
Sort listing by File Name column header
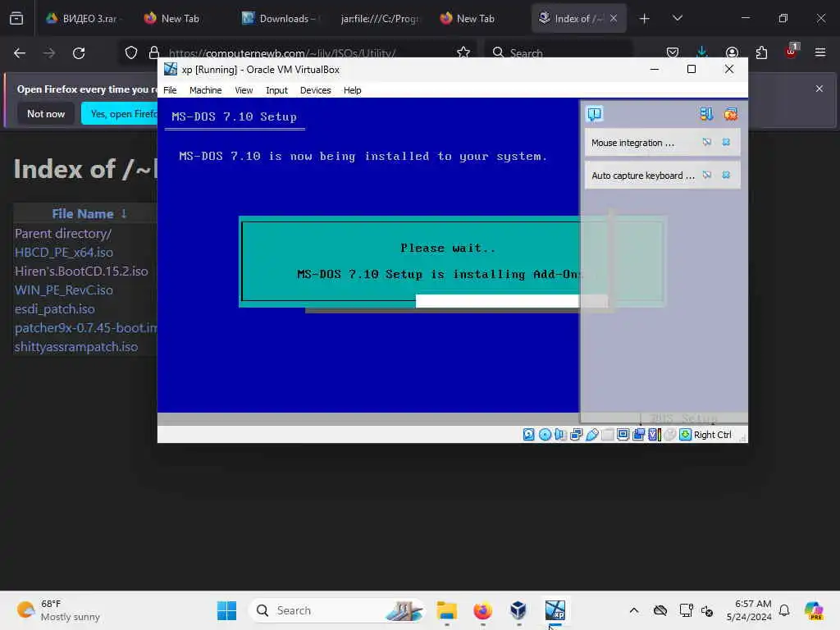click(83, 214)
